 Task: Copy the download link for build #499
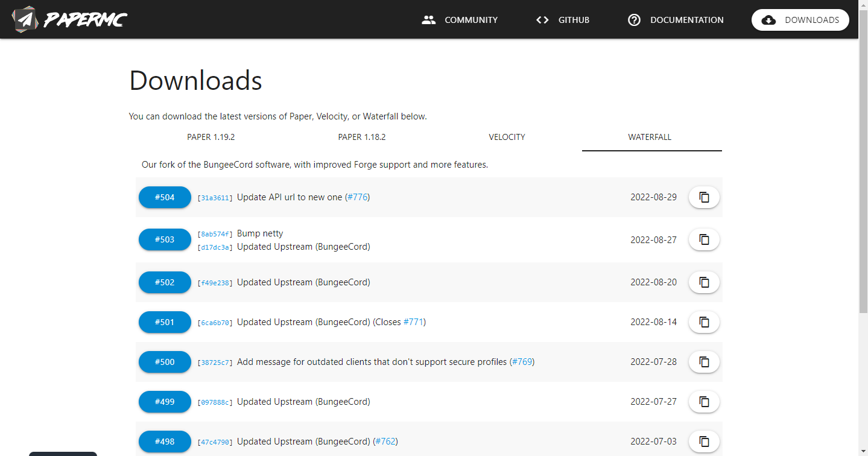(703, 401)
